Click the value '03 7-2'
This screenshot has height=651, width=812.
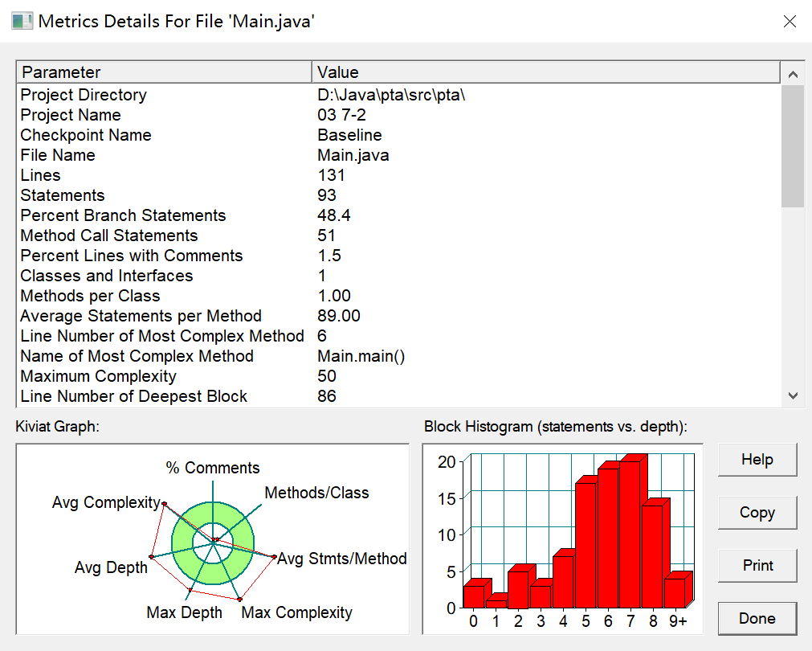click(x=341, y=115)
